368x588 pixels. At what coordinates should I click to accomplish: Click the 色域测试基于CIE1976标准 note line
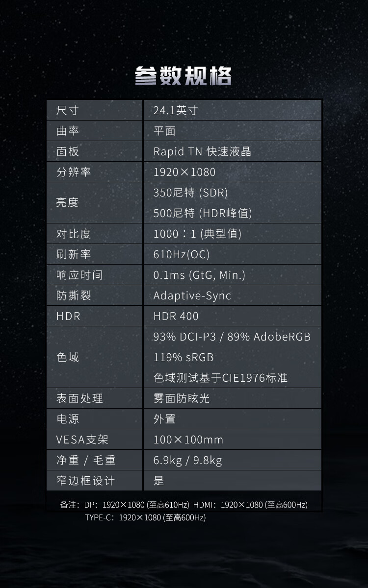[x=220, y=378]
